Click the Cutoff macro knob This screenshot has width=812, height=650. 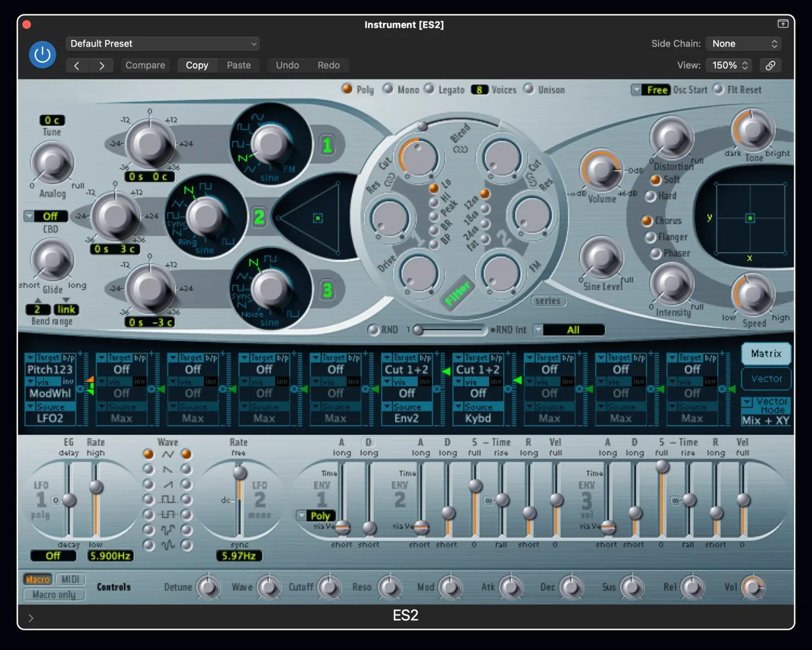(x=329, y=587)
